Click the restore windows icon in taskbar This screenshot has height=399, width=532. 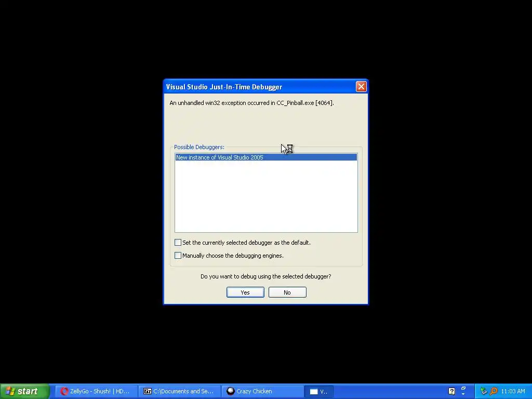463,388
